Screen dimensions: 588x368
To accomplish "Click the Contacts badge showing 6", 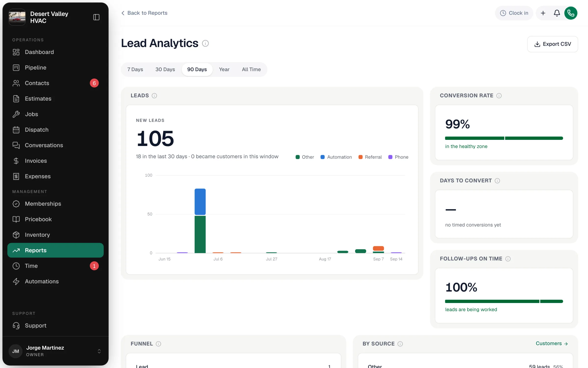I will [x=94, y=83].
